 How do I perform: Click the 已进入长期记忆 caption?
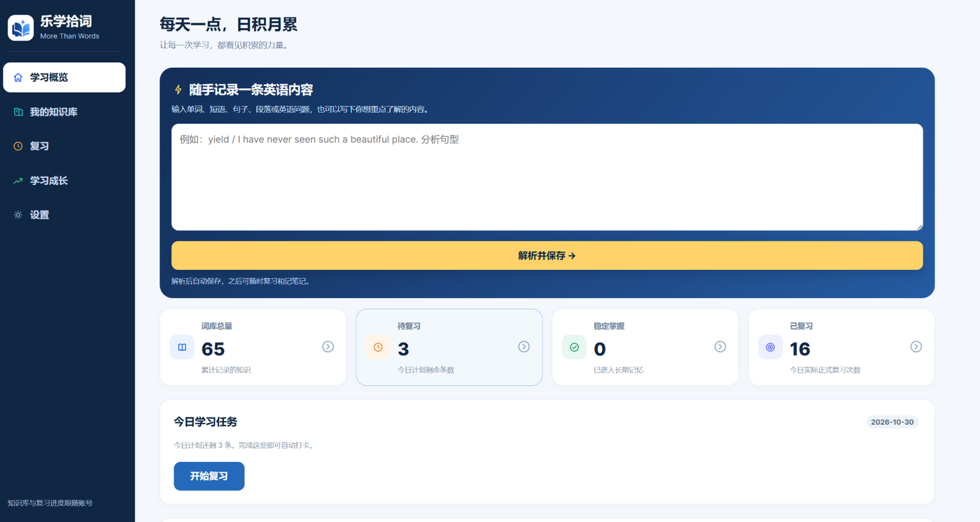[x=618, y=370]
